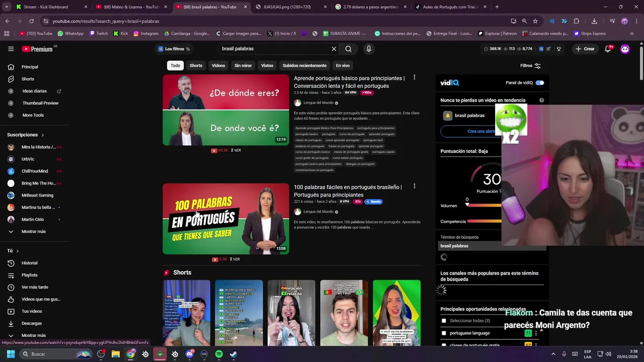Expand the Suscripciones section arrow
Screen dimensions: 644x362
tap(42, 135)
